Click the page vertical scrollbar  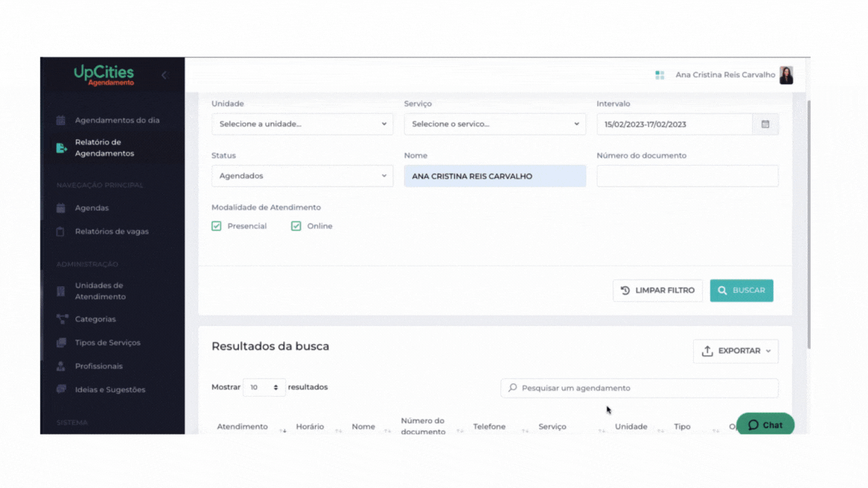point(808,224)
